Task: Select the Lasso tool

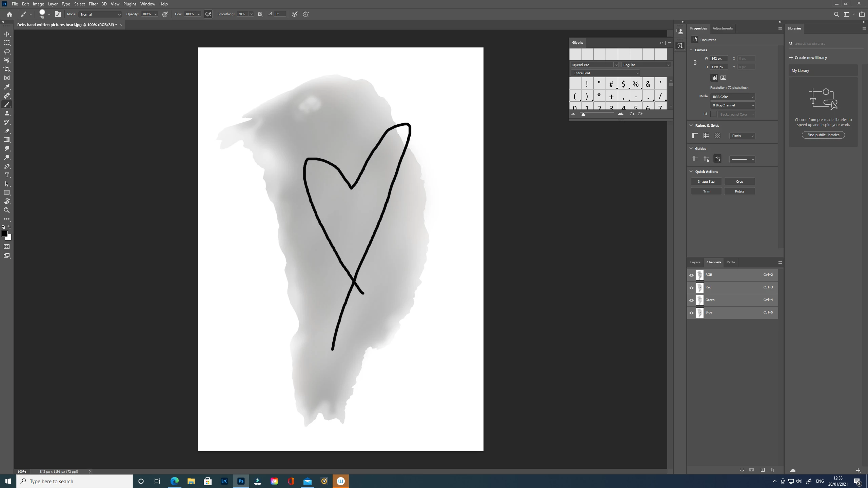Action: [7, 52]
